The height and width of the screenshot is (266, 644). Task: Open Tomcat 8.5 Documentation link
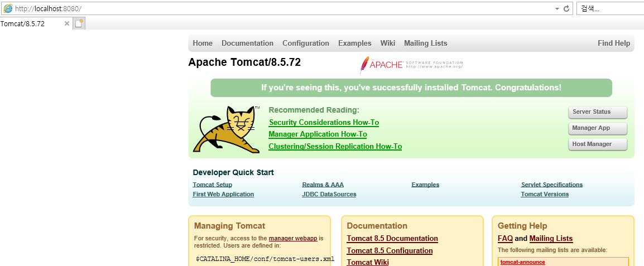click(x=392, y=239)
